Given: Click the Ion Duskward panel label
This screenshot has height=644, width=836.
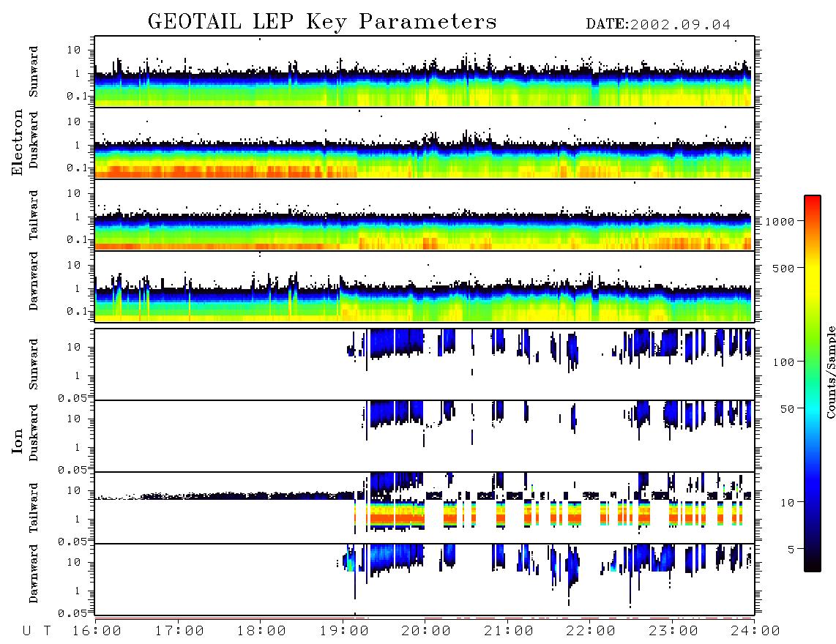Looking at the screenshot, I should pyautogui.click(x=34, y=433).
